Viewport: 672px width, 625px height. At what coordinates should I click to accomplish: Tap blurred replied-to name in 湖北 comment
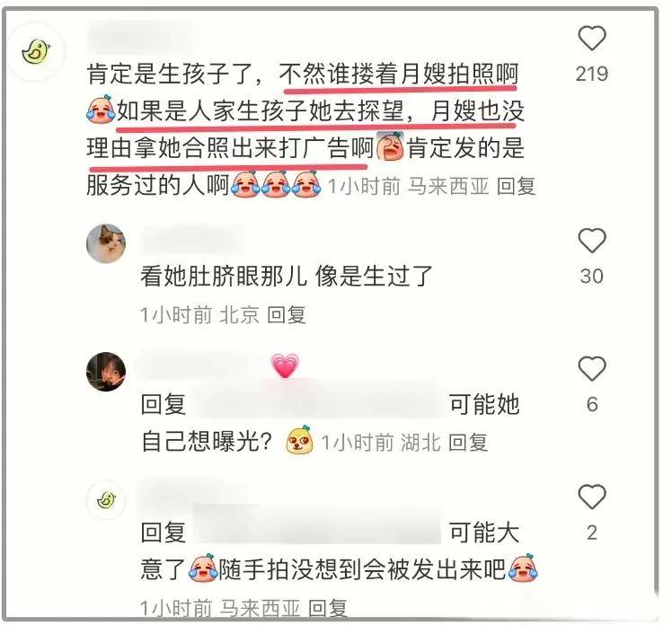click(318, 404)
